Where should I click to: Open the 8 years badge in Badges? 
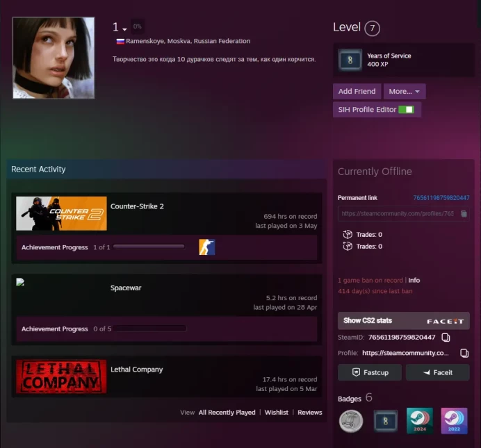click(386, 421)
